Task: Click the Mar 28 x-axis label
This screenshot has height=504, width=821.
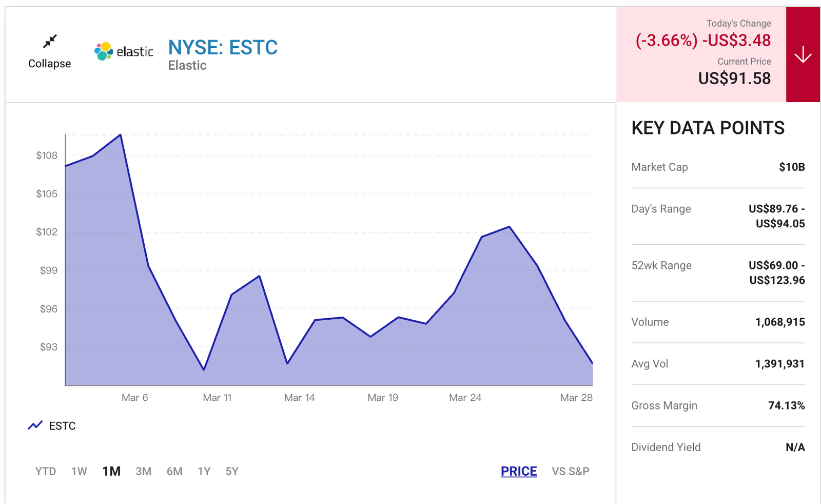Action: [x=576, y=398]
